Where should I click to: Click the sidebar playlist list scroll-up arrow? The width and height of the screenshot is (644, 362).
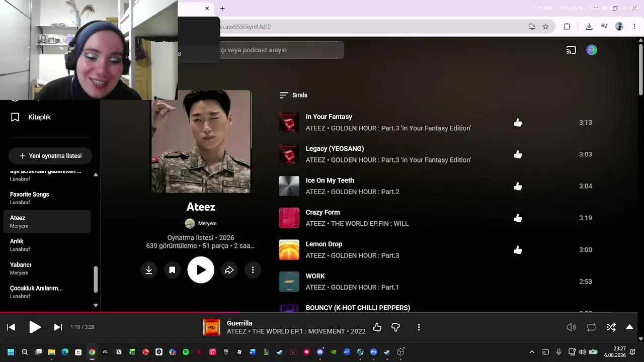96,175
